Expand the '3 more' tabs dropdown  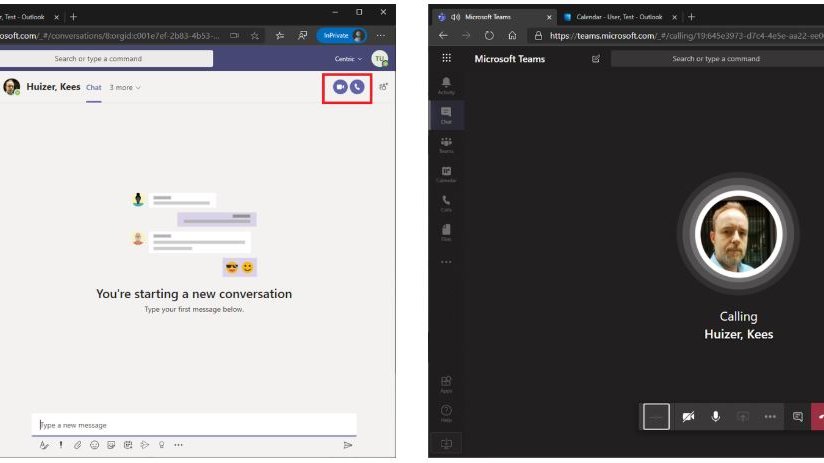125,88
